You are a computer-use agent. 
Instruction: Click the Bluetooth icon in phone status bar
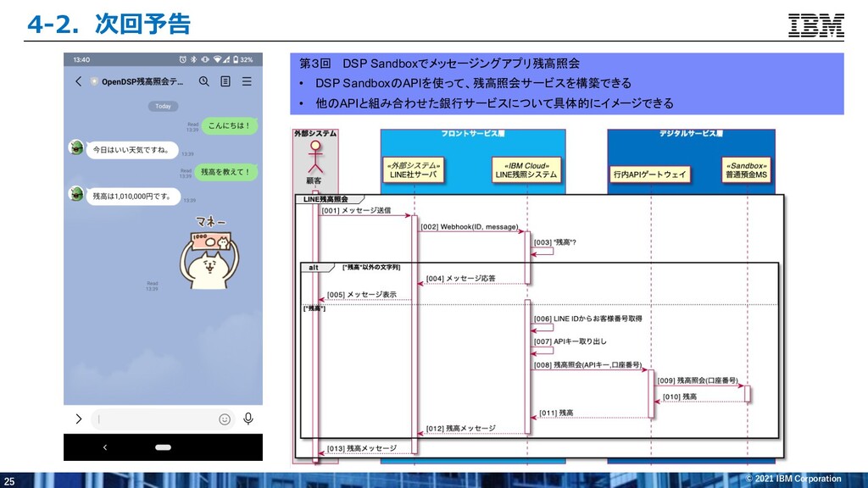click(x=194, y=59)
